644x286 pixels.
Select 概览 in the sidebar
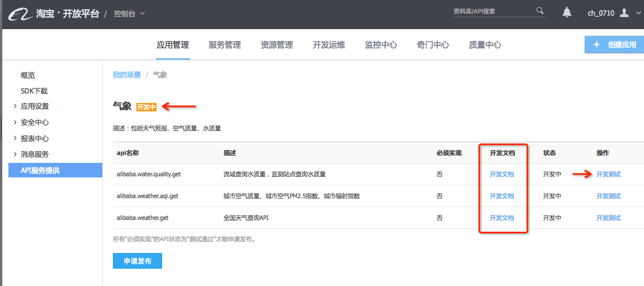point(28,75)
